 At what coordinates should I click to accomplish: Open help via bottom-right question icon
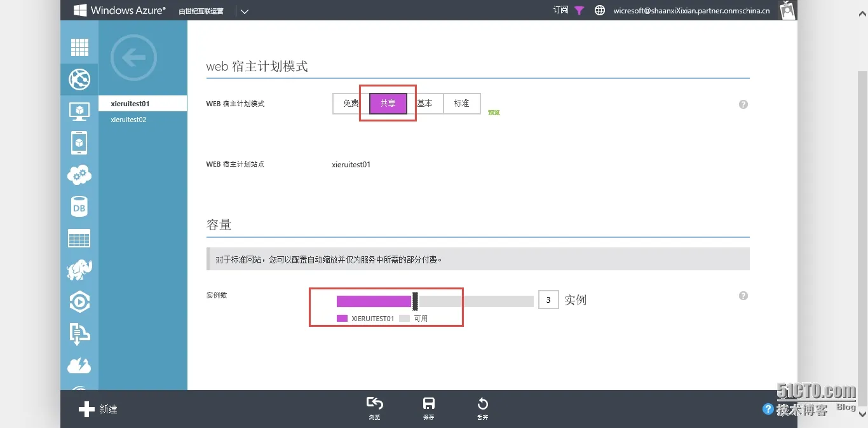pyautogui.click(x=768, y=409)
